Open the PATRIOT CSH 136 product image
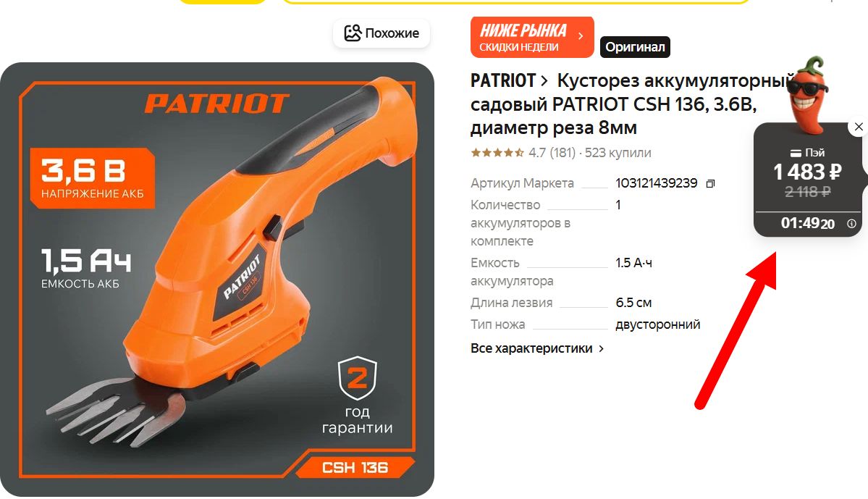The image size is (868, 499). [x=217, y=279]
